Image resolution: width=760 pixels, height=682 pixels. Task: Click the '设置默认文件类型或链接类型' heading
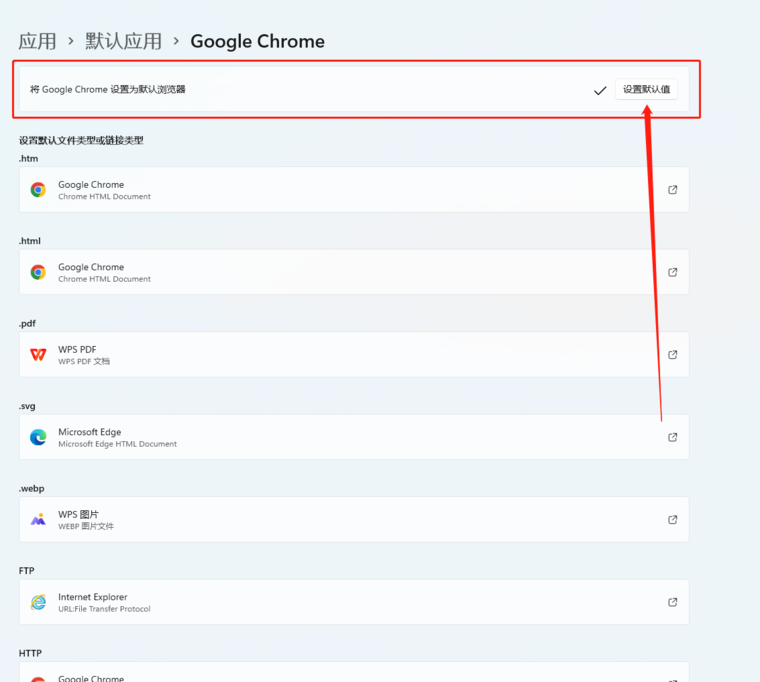pos(81,140)
